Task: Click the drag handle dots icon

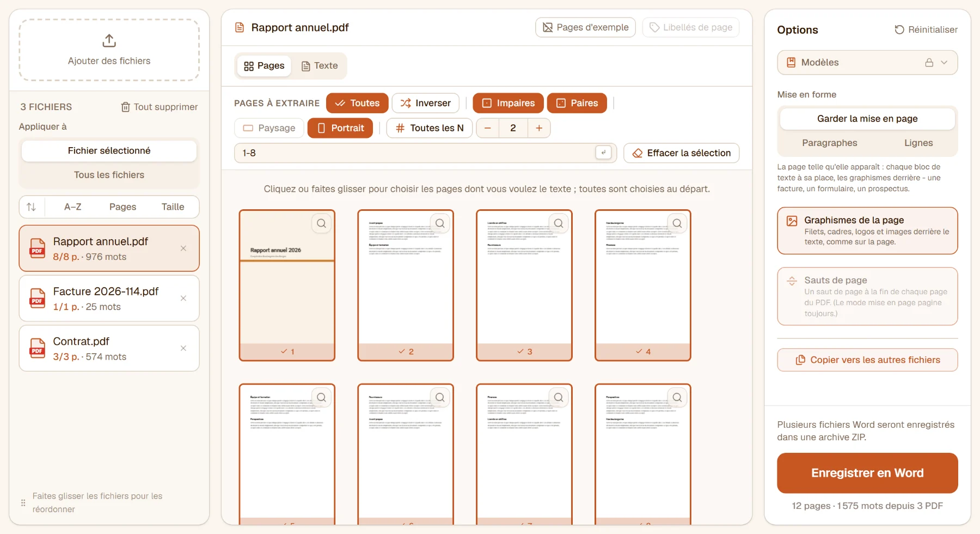Action: [x=23, y=503]
